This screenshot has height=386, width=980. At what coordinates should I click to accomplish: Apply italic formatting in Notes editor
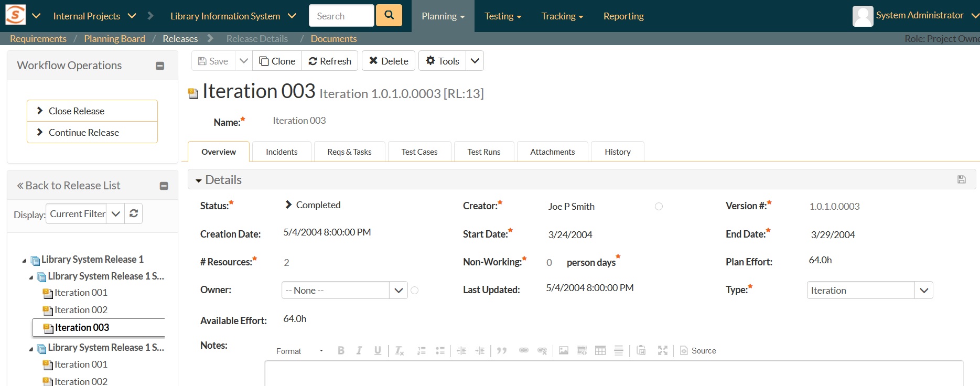point(359,350)
